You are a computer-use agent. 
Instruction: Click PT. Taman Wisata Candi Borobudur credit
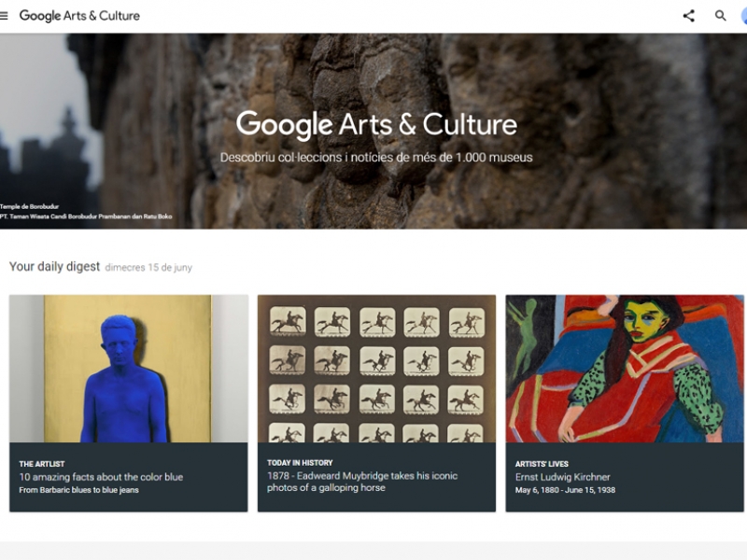click(x=86, y=217)
